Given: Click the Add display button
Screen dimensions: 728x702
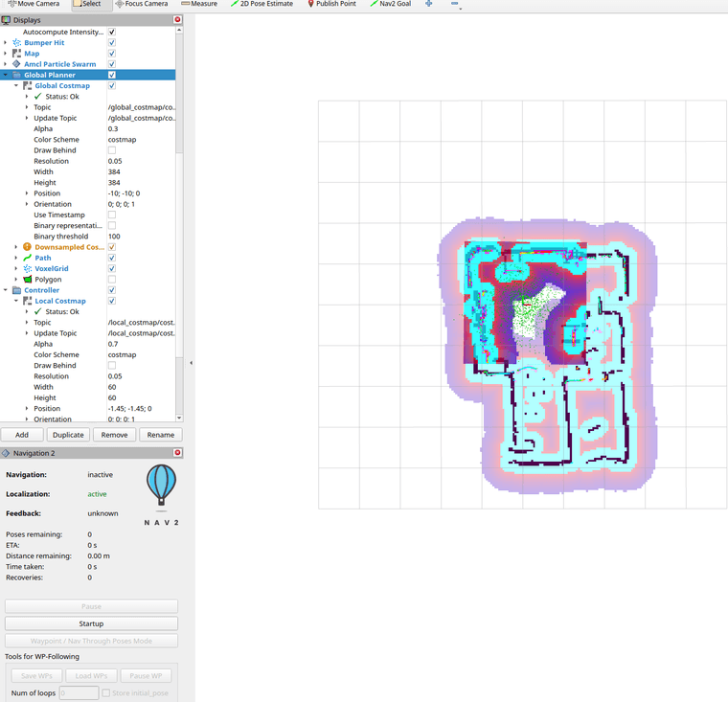Looking at the screenshot, I should pos(22,435).
